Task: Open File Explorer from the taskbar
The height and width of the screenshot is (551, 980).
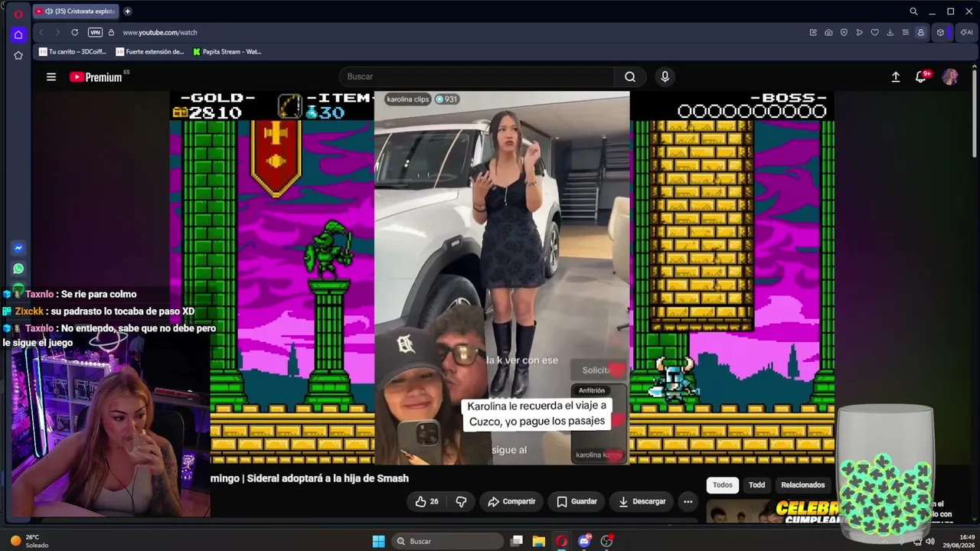Action: click(x=539, y=541)
